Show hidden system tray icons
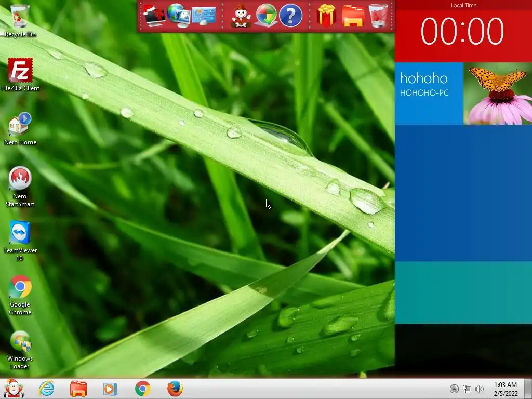532x399 pixels. point(454,389)
